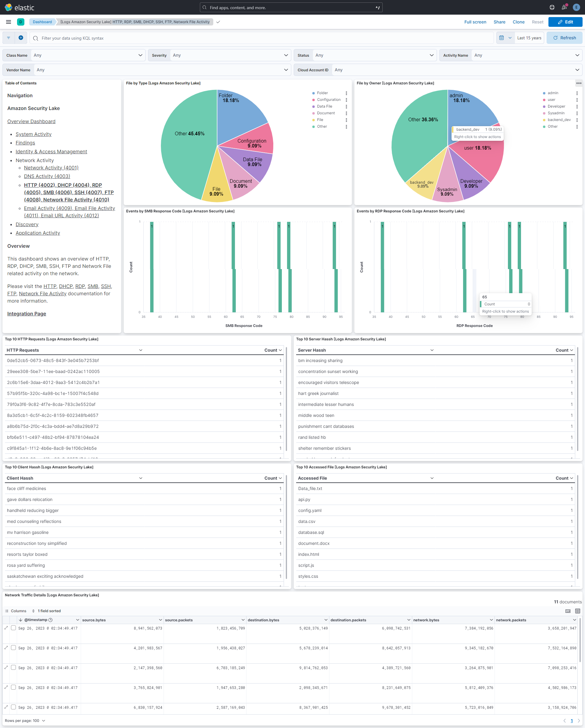Open the Severity dropdown
The width and height of the screenshot is (585, 728).
click(230, 55)
